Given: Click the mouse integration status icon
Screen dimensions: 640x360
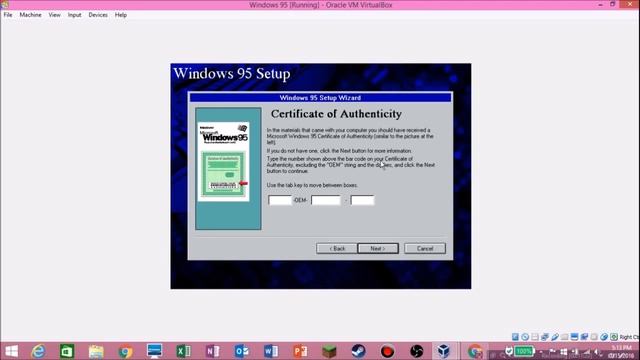Looking at the screenshot, I should (x=604, y=337).
